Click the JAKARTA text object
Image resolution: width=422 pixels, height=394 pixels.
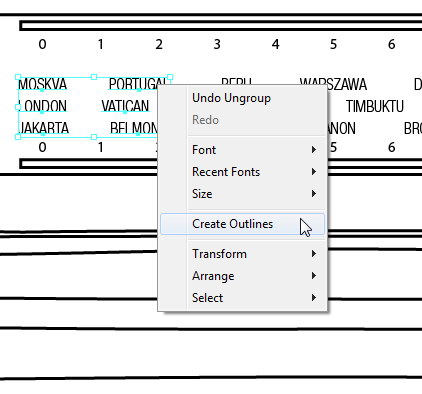44,128
